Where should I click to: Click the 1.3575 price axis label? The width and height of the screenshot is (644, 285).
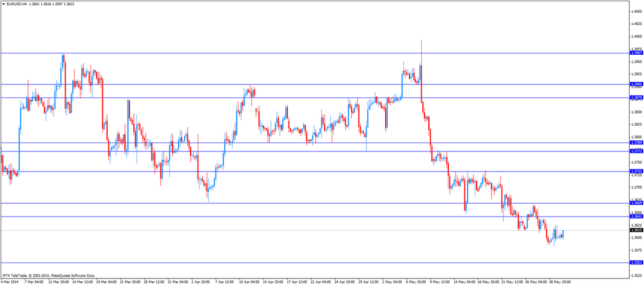637,250
